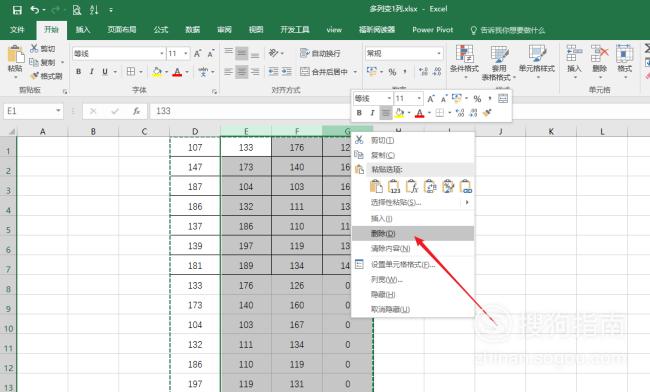Screen dimensions: 650x392
Task: Click the insert function fx icon
Action: tap(136, 111)
